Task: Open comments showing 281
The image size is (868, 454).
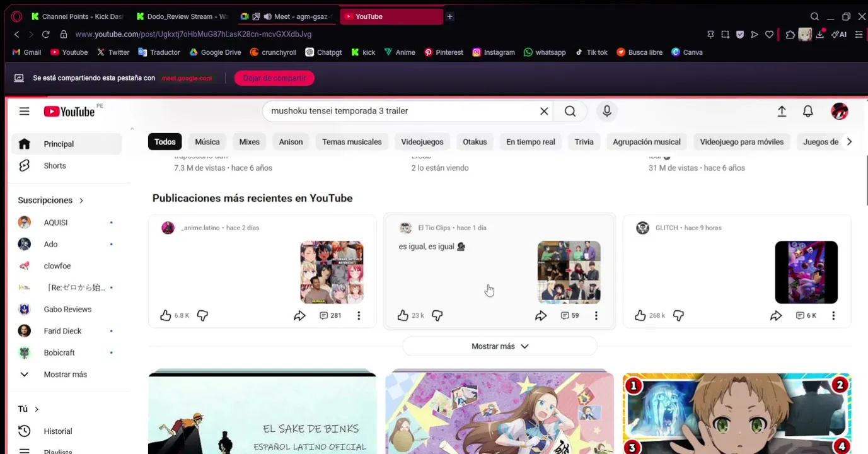Action: click(x=330, y=315)
